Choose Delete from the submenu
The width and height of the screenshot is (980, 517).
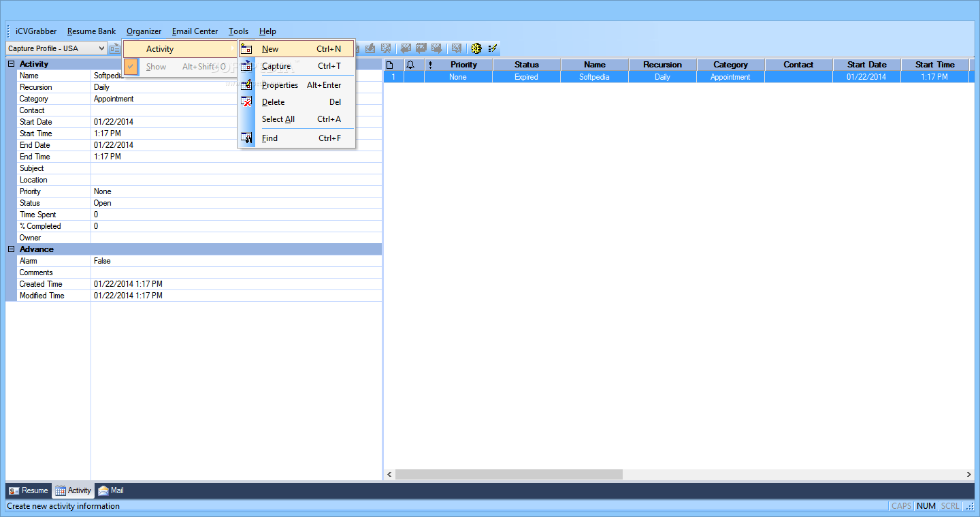click(297, 102)
